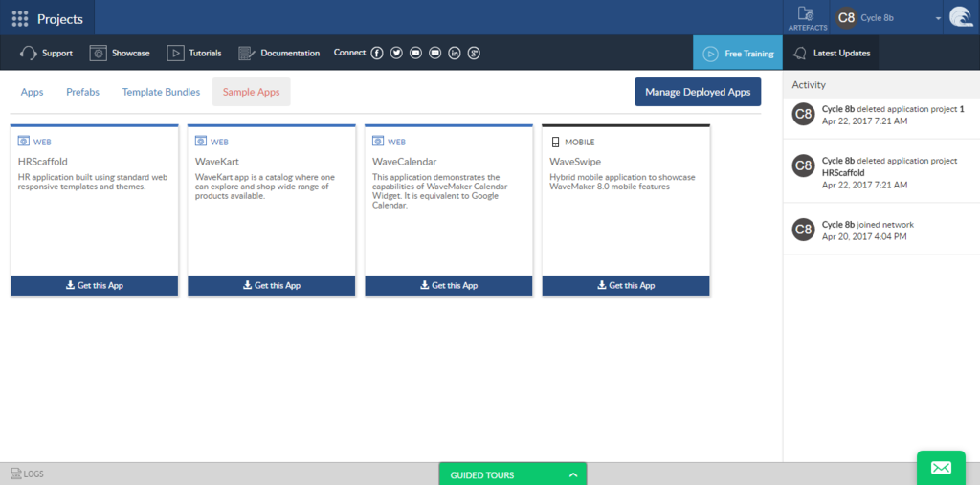Image resolution: width=980 pixels, height=485 pixels.
Task: Open the Documentation icon
Action: 247,54
